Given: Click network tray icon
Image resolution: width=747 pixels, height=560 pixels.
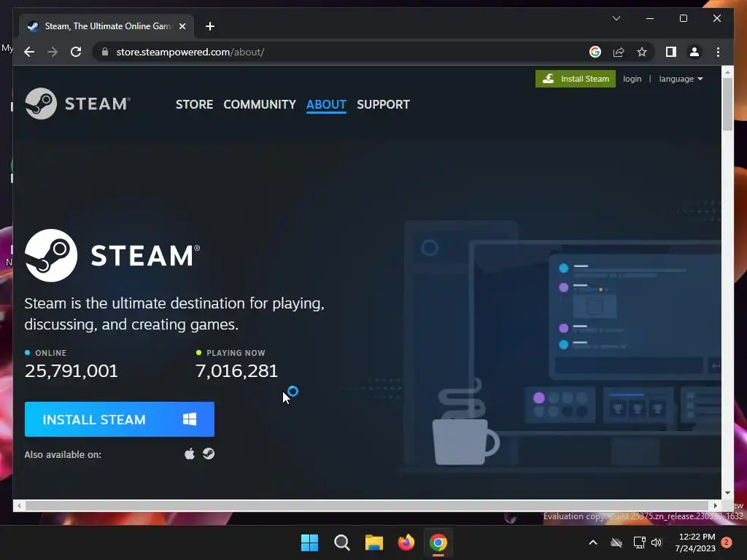Looking at the screenshot, I should click(639, 542).
